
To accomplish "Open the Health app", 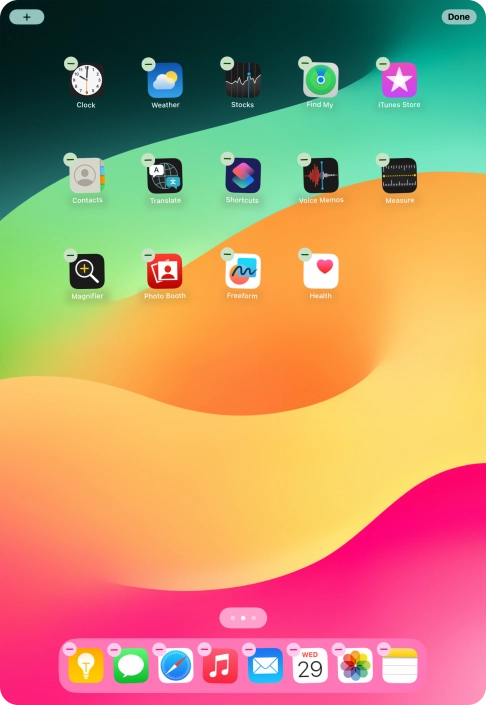I will click(321, 272).
